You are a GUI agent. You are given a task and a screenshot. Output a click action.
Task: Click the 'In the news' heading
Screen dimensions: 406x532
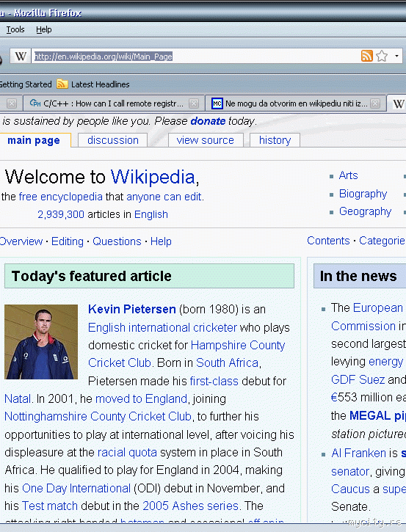coord(358,276)
